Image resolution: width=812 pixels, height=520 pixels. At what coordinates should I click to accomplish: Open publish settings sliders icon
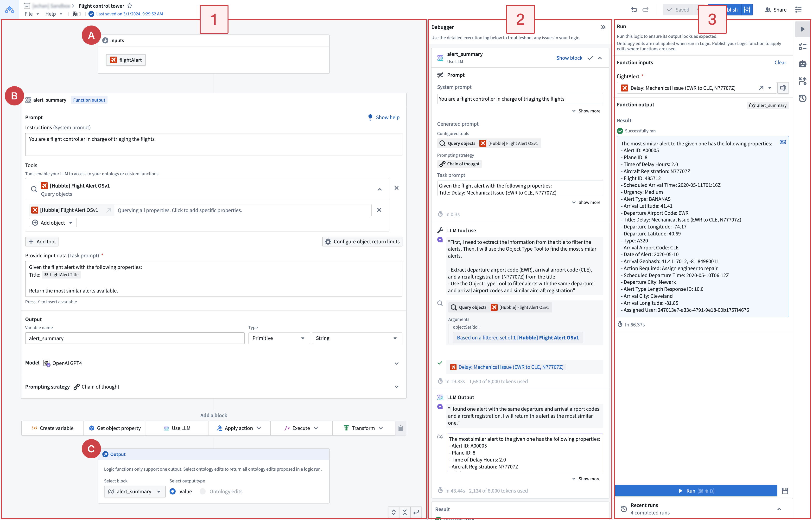click(x=747, y=10)
